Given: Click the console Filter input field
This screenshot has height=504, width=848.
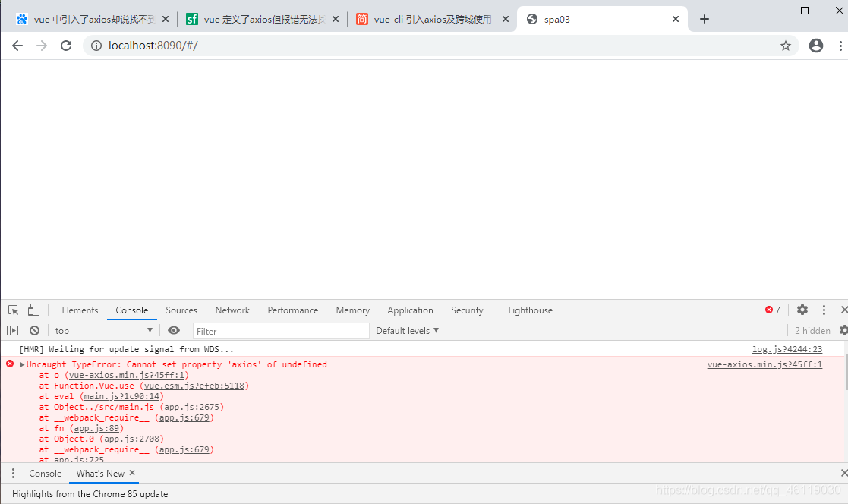Looking at the screenshot, I should (x=281, y=331).
